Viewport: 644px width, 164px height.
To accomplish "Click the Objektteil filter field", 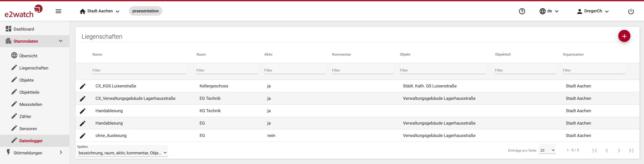I will (x=525, y=70).
